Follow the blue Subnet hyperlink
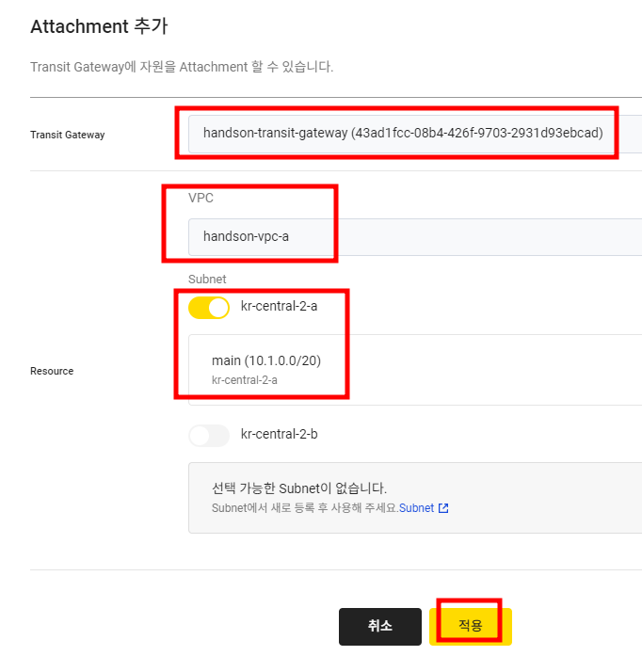Image resolution: width=642 pixels, height=672 pixels. 417,508
